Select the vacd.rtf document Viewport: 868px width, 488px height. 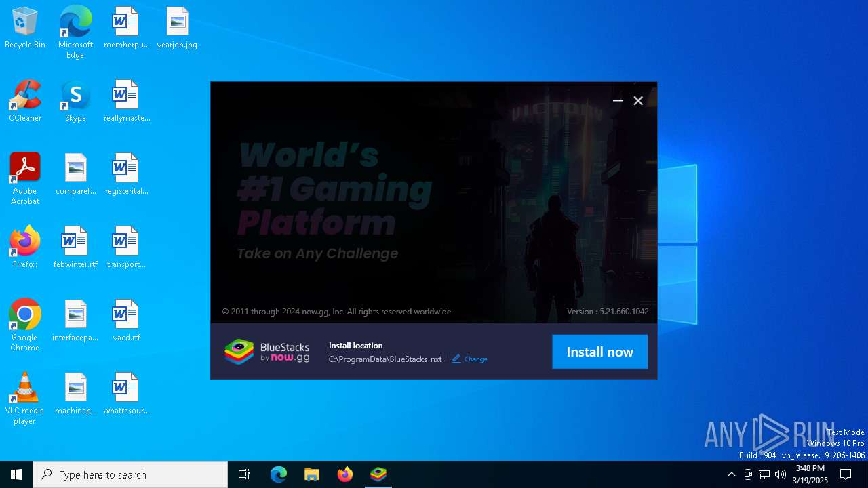[x=126, y=321]
